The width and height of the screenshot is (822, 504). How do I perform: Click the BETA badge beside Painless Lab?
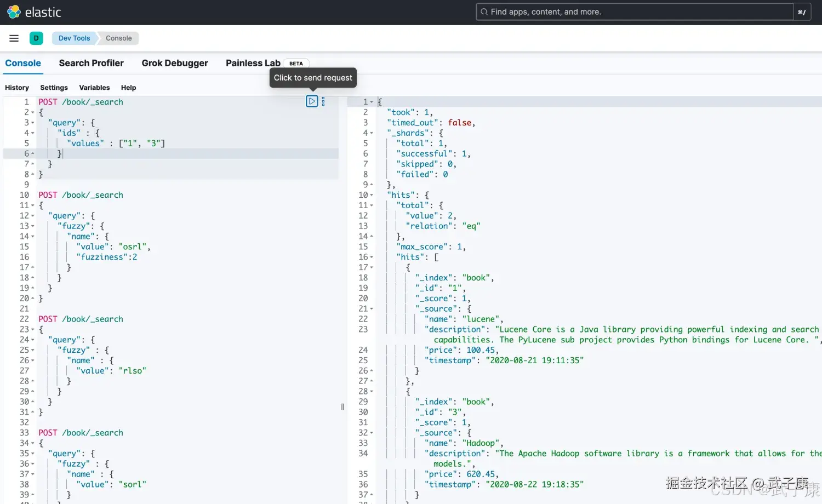296,64
